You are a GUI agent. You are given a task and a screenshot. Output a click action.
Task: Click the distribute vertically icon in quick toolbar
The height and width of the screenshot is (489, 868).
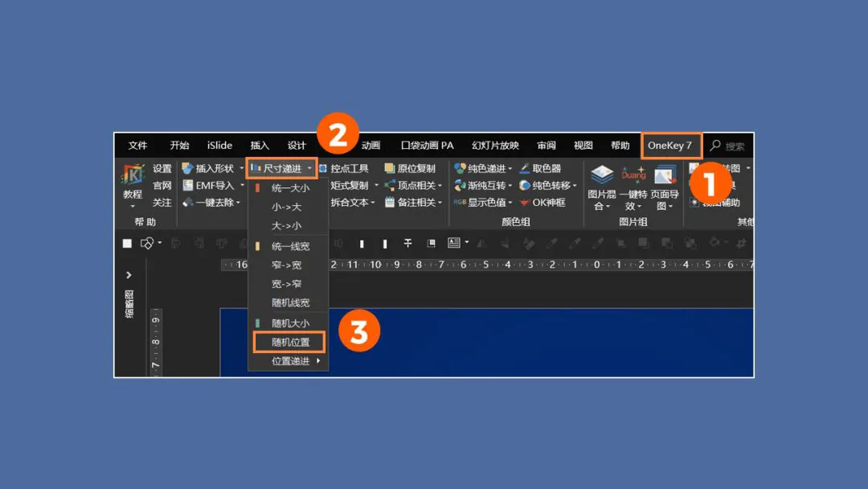[x=408, y=243]
